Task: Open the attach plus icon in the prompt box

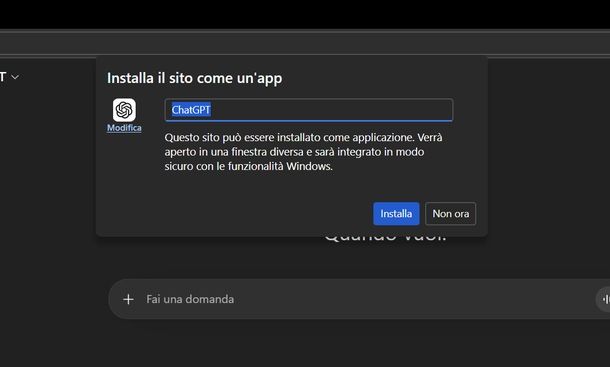Action: tap(128, 299)
